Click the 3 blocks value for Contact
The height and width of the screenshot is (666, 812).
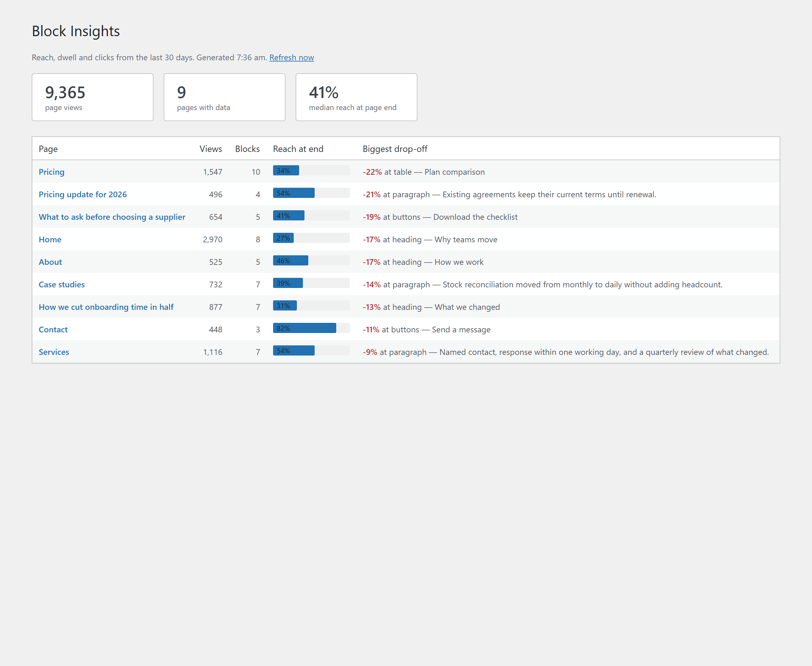point(258,330)
